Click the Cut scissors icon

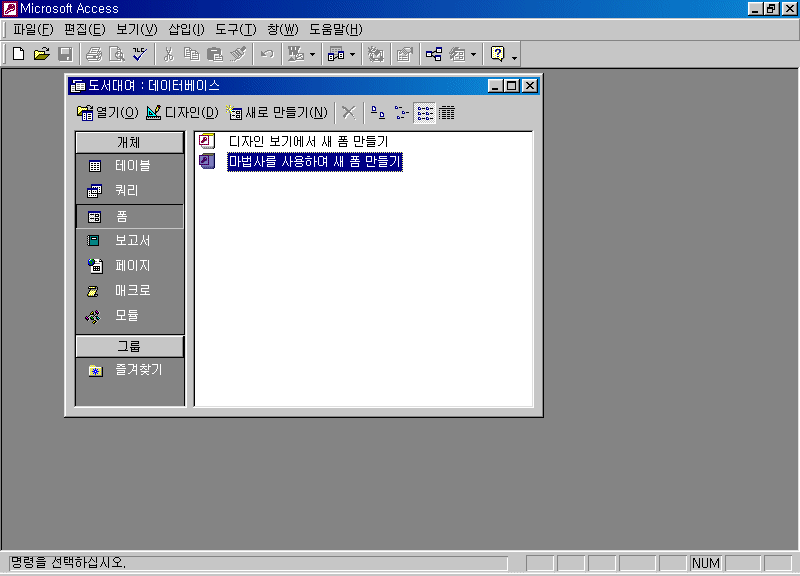[x=168, y=54]
